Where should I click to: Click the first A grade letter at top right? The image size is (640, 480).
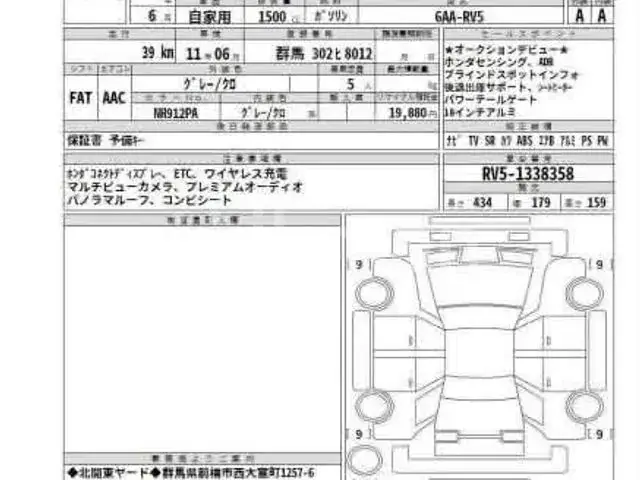tap(580, 16)
